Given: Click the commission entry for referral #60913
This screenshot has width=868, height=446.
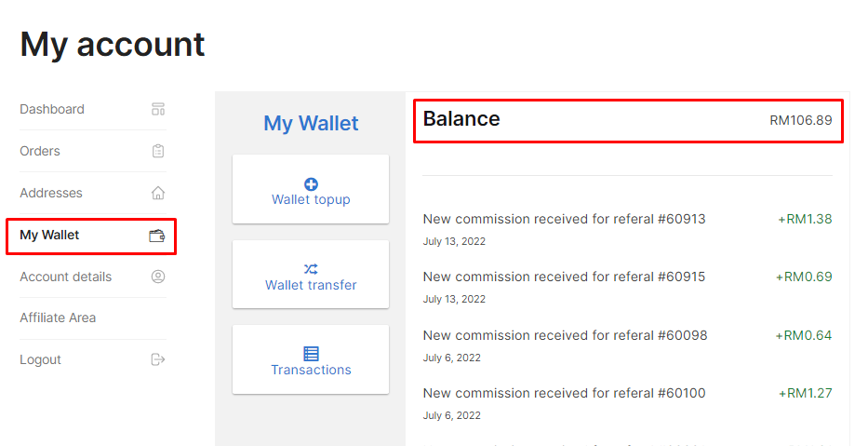Looking at the screenshot, I should click(x=627, y=229).
